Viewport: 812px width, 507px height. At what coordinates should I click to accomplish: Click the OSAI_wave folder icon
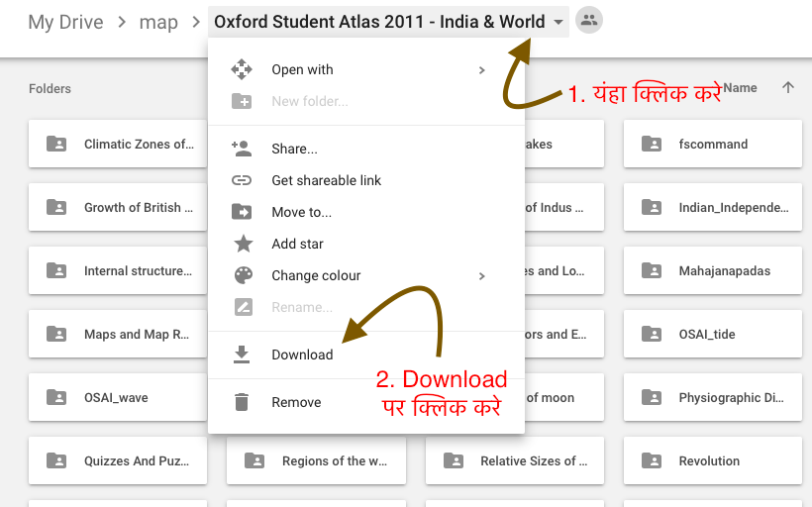pos(56,397)
